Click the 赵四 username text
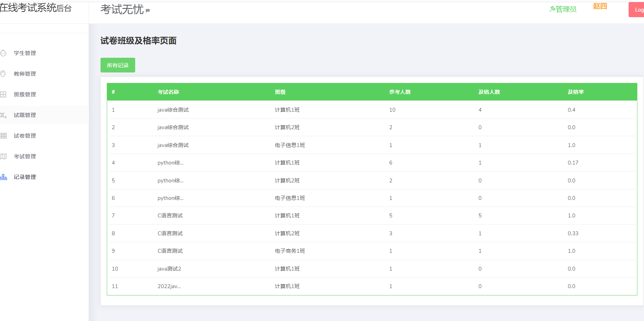 point(600,6)
